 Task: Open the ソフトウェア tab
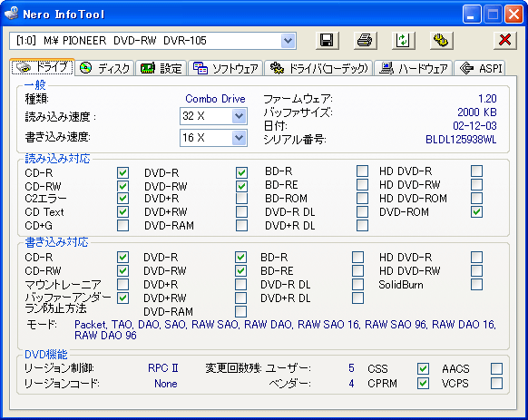pos(225,68)
